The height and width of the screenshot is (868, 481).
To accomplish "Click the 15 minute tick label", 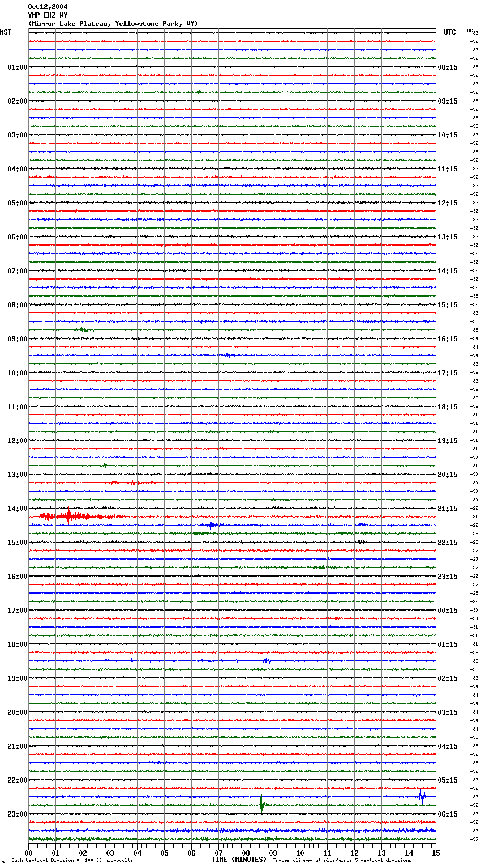I will (x=436, y=853).
